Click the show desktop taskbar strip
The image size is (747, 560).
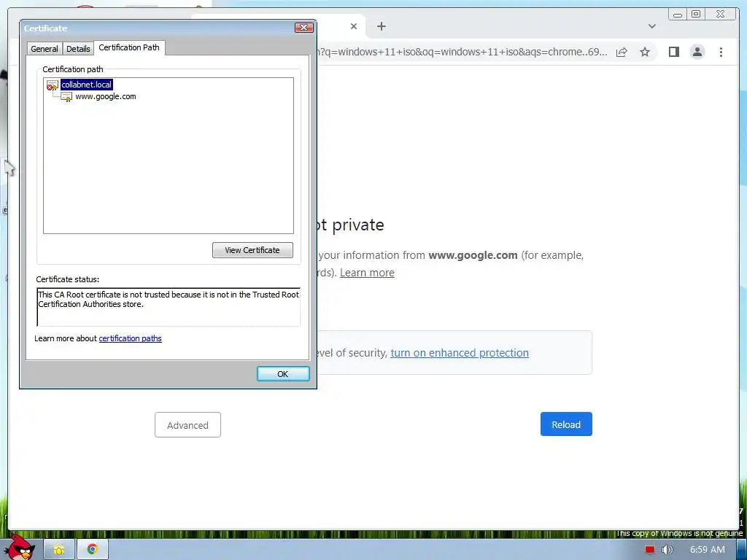[x=742, y=550]
